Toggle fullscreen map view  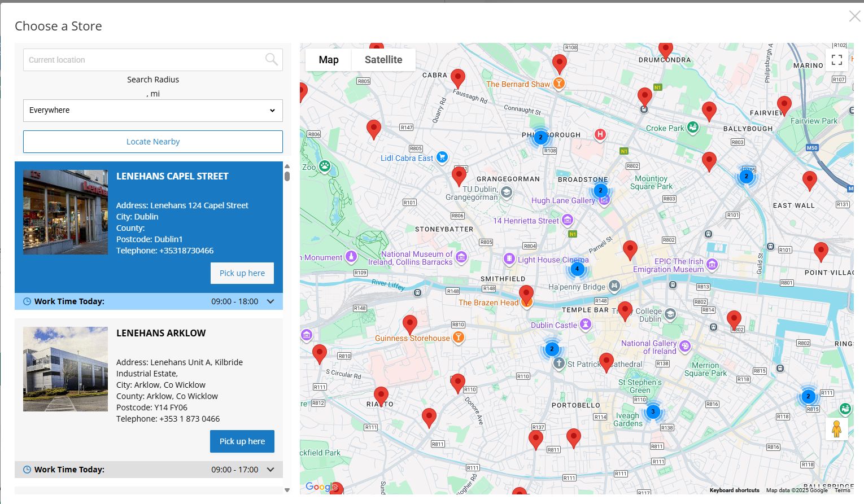[x=837, y=59]
